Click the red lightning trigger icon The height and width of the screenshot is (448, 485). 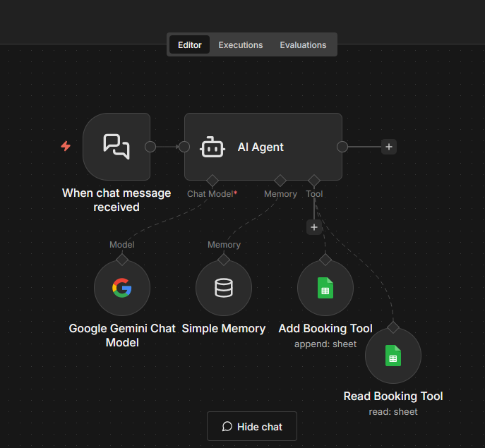[x=66, y=146]
